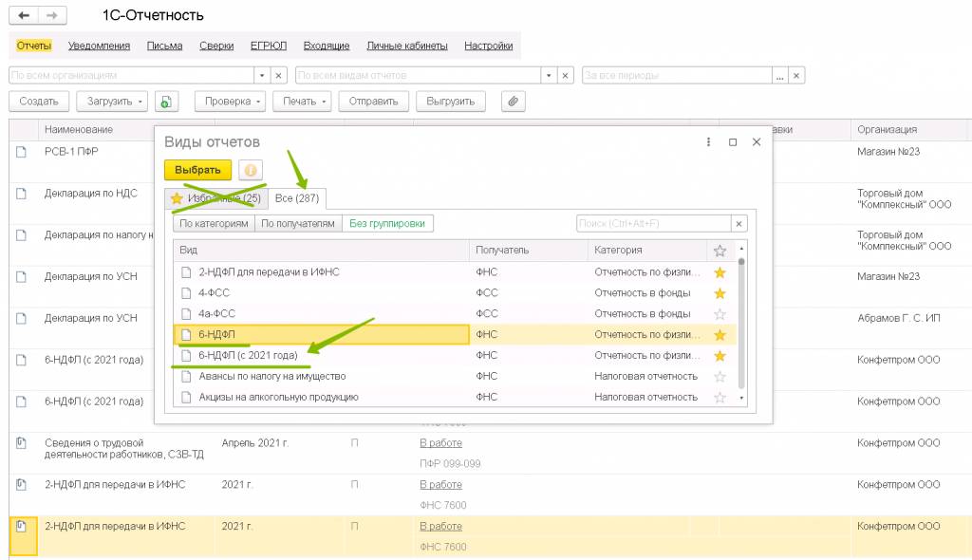Viewport: 972px width, 560px height.
Task: Open the period picker ellipsis button
Action: pos(780,76)
